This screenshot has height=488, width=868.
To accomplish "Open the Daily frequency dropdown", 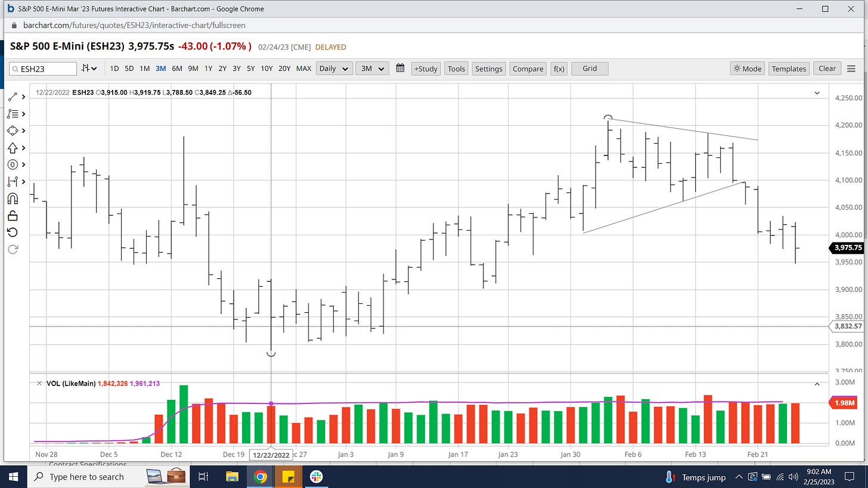I will point(334,69).
